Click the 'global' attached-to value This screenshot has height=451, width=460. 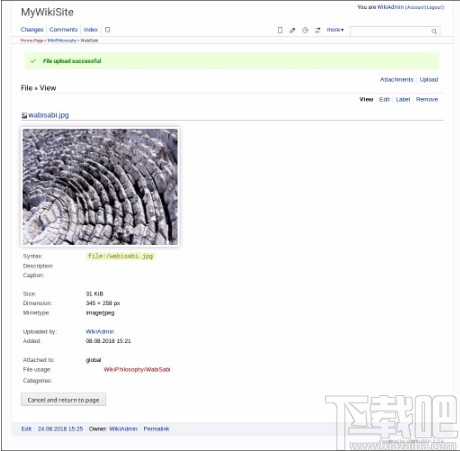click(93, 360)
